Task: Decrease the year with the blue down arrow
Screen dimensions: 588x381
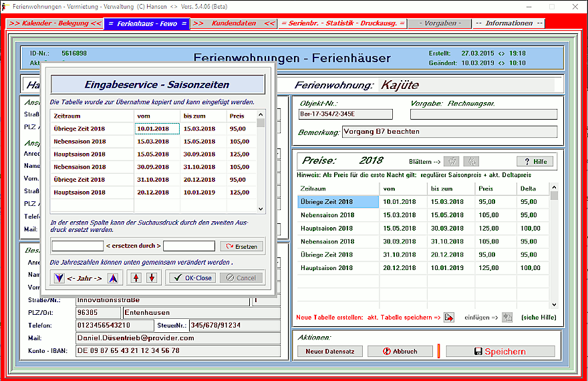Action: (x=59, y=278)
